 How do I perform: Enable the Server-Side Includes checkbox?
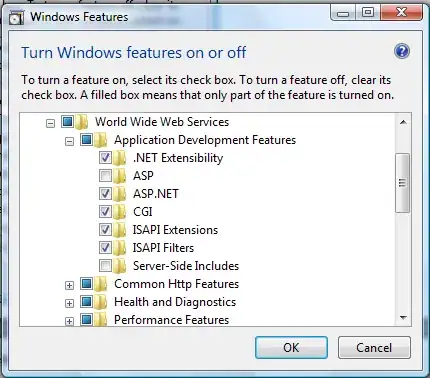pos(105,266)
